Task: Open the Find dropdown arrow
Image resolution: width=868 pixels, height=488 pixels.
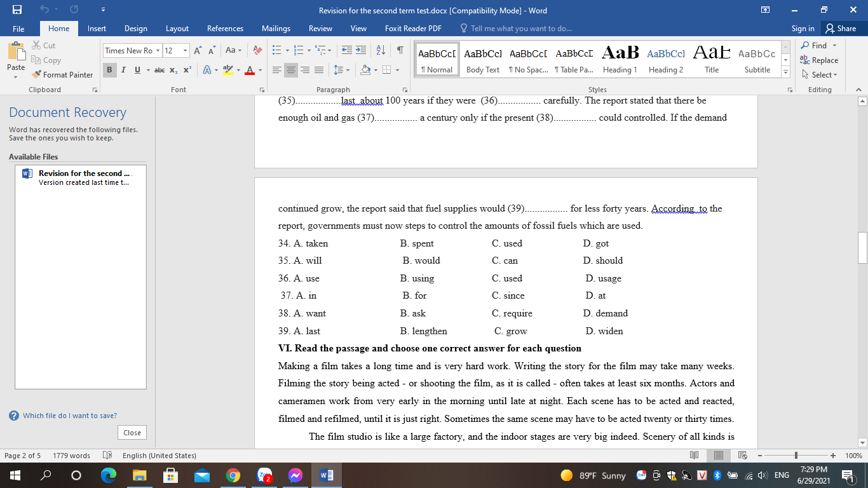Action: (x=834, y=46)
